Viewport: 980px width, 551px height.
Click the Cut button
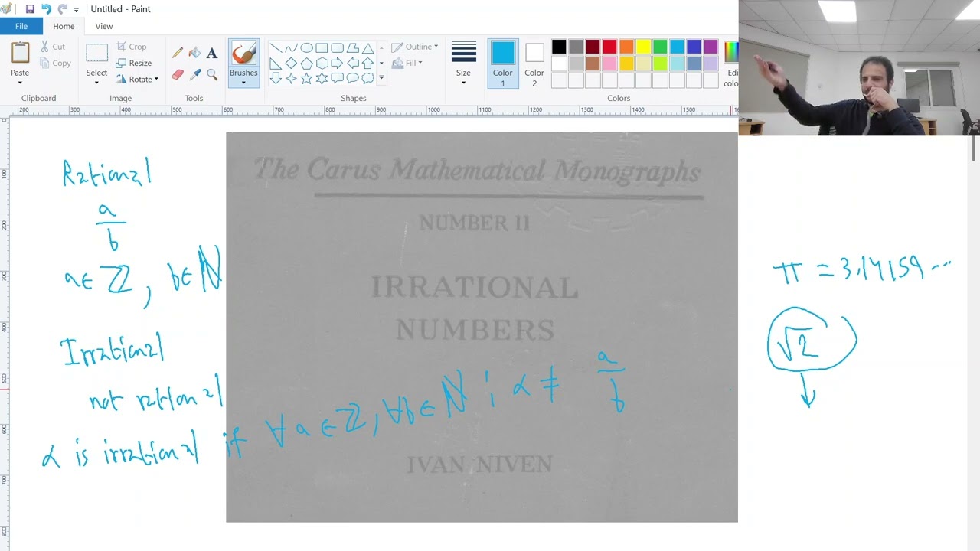pos(53,47)
